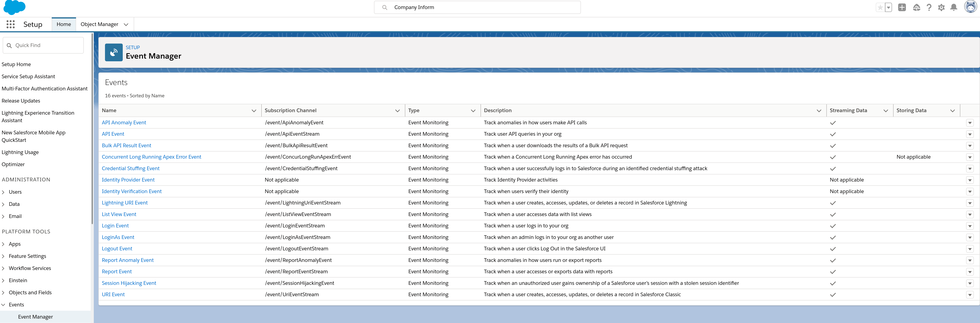Open row actions for API Event
Image resolution: width=980 pixels, height=323 pixels.
970,134
